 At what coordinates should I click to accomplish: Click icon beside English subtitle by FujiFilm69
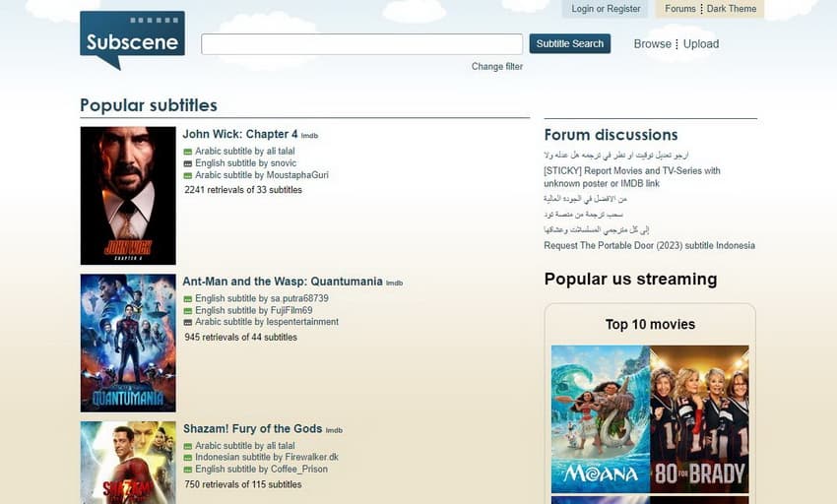tap(188, 311)
